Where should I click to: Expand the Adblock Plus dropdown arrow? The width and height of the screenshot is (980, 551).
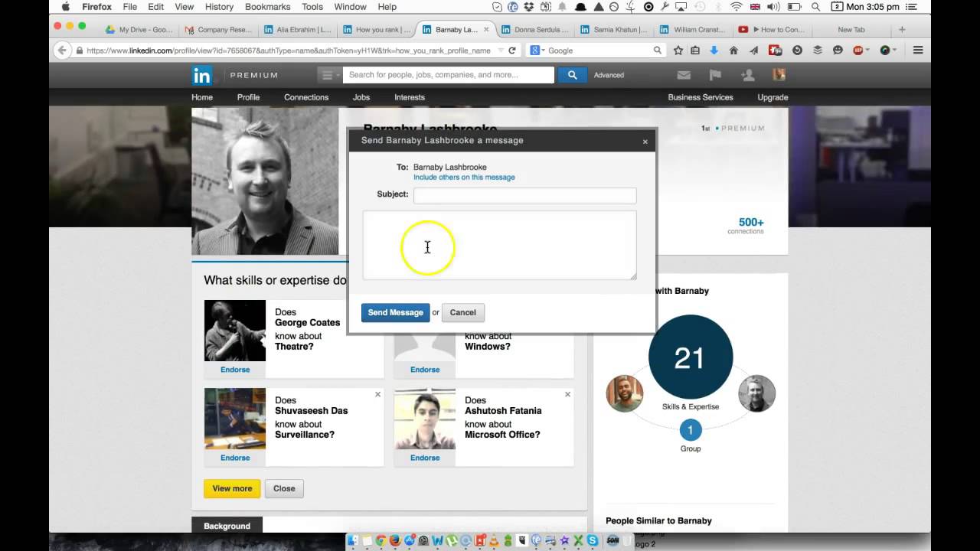(867, 51)
